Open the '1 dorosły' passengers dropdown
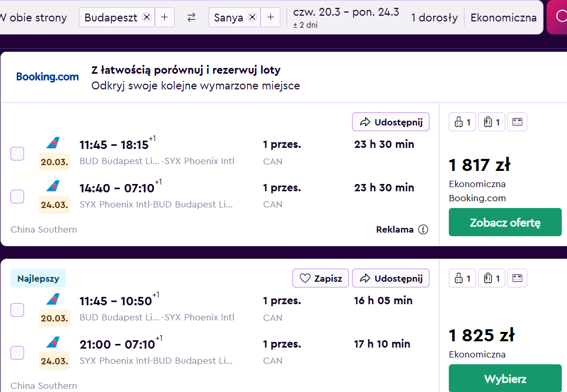567x392 pixels. click(434, 17)
